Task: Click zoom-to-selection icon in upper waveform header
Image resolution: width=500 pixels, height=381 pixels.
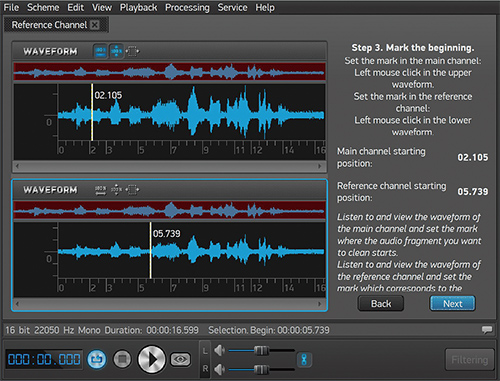Action: (x=132, y=51)
